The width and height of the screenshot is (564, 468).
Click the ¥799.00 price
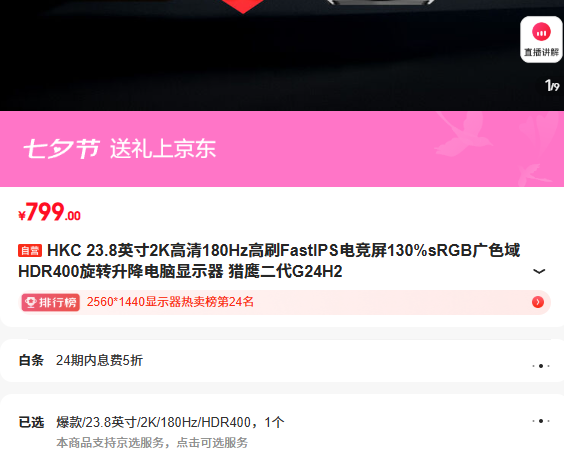pos(50,212)
